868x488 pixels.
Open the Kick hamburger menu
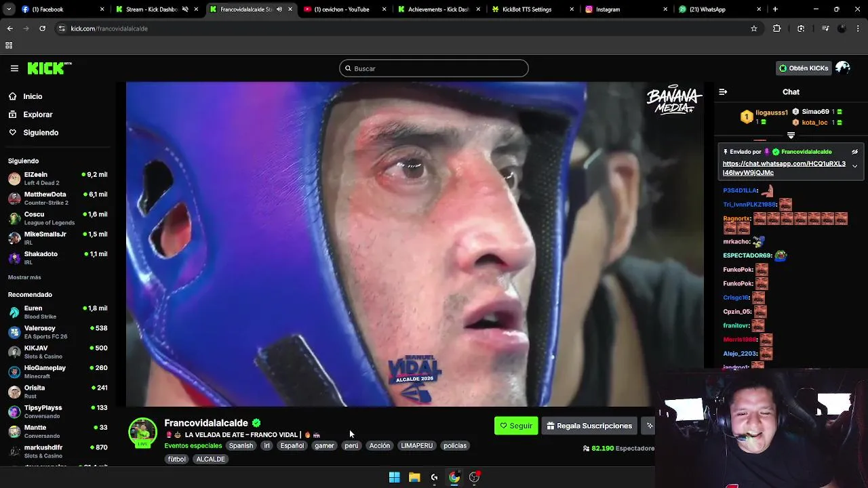pos(14,68)
